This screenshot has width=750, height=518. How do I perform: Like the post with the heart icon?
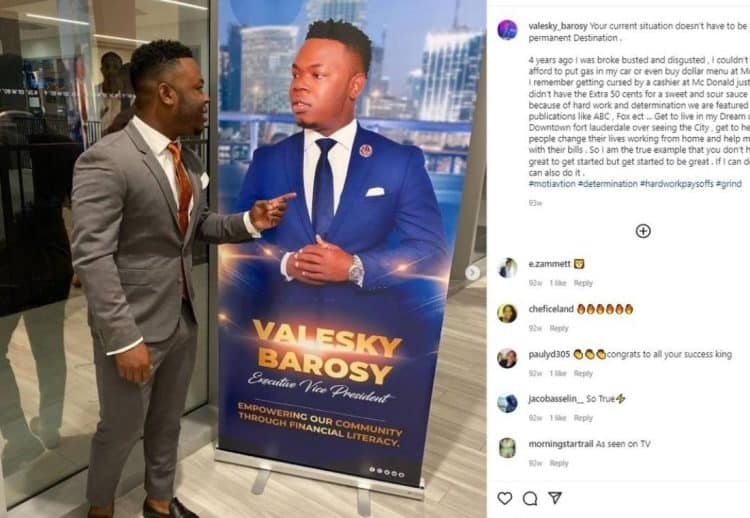pyautogui.click(x=505, y=498)
